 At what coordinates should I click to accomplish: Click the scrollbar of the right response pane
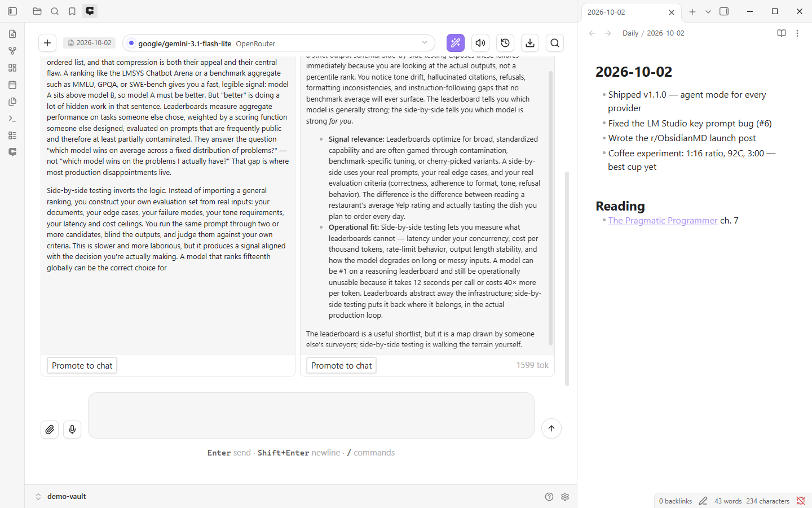(550, 208)
